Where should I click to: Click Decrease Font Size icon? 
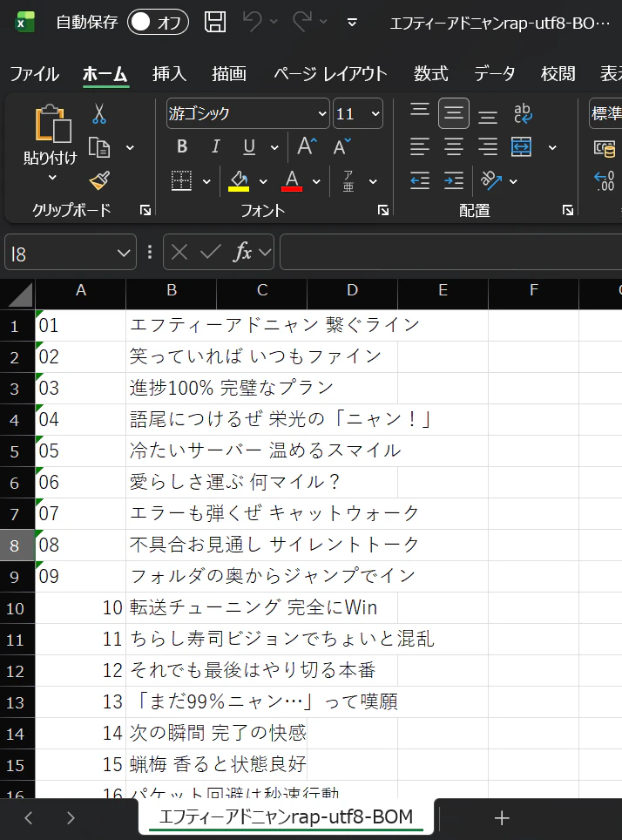coord(341,146)
